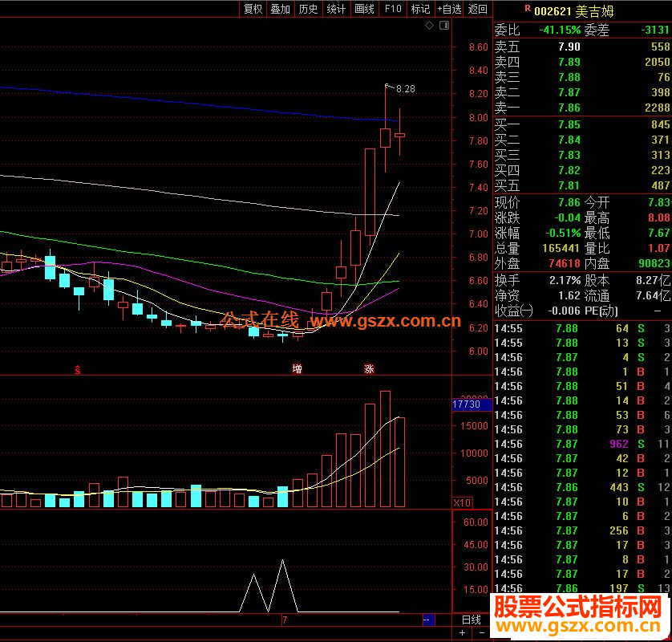Click the 涨 marker below the candles
672x642 pixels.
tap(369, 369)
